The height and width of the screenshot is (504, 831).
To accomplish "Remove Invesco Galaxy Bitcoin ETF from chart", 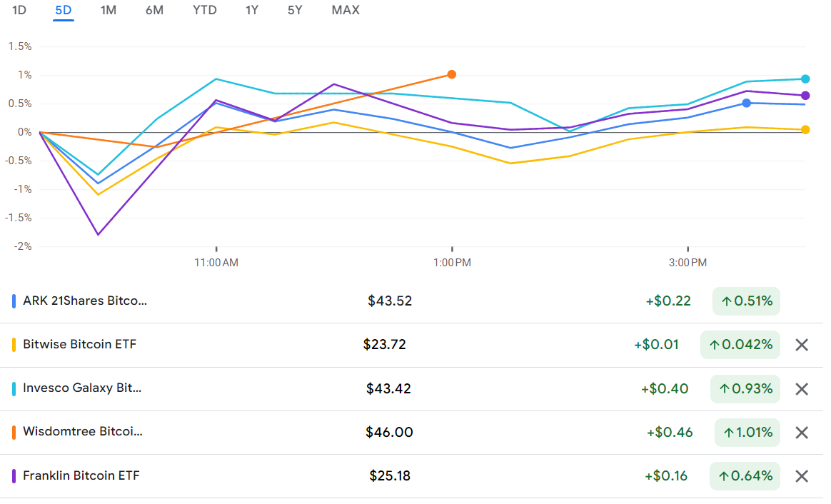I will [x=801, y=388].
